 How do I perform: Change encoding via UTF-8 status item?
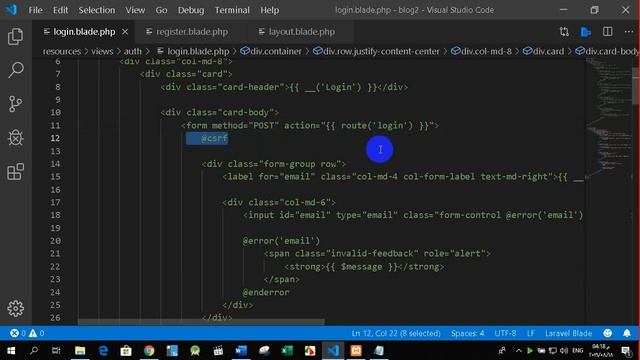tap(505, 333)
